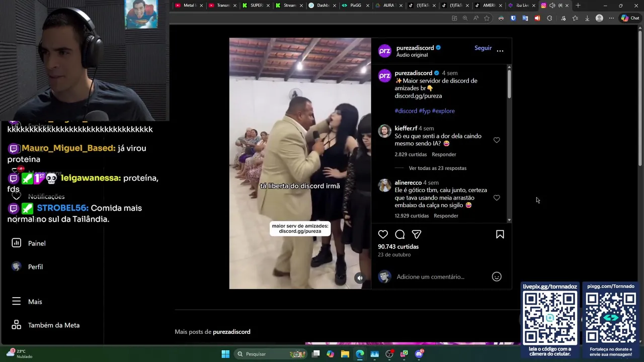644x362 pixels.
Task: Switch to the AURA tab
Action: pyautogui.click(x=388, y=6)
